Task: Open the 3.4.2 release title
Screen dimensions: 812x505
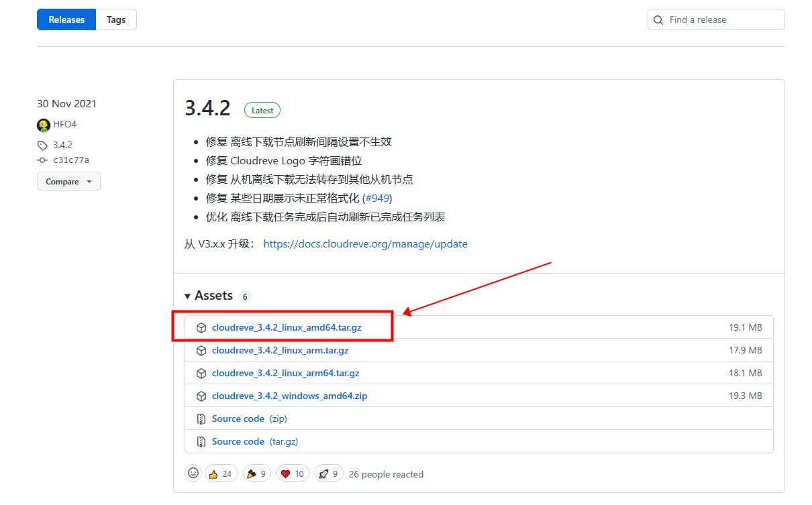Action: pyautogui.click(x=207, y=108)
